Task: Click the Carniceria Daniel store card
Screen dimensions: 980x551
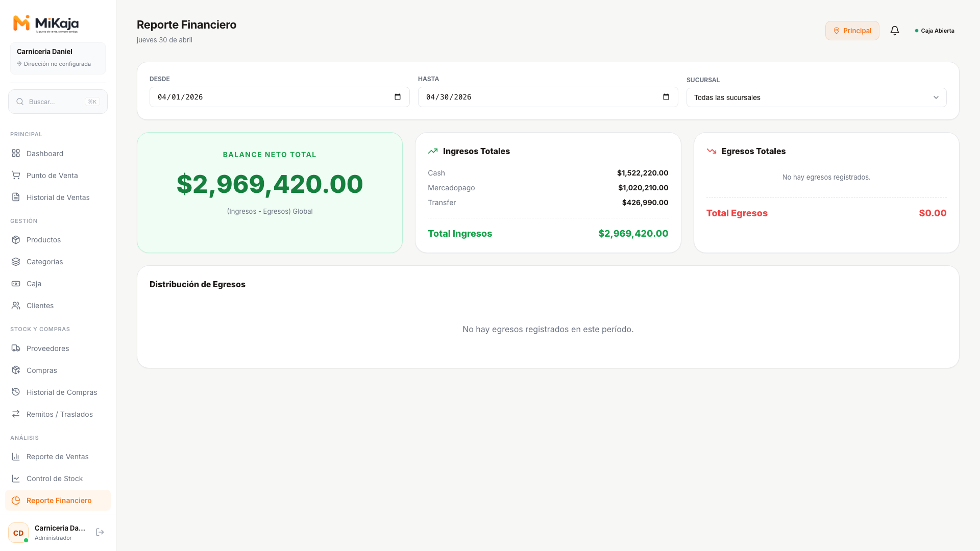Action: pos(58,58)
